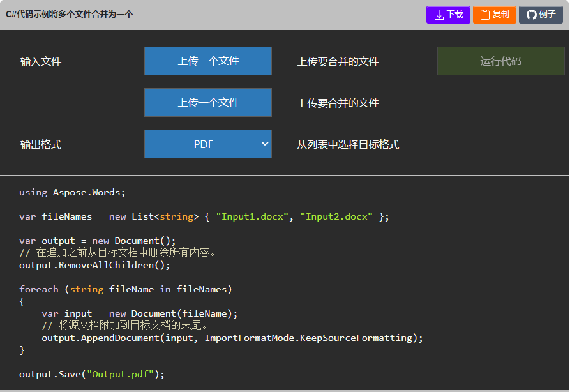Viewport: 570px width, 392px height.
Task: Click the second 上传要合并的文件 hint text
Action: pos(338,103)
